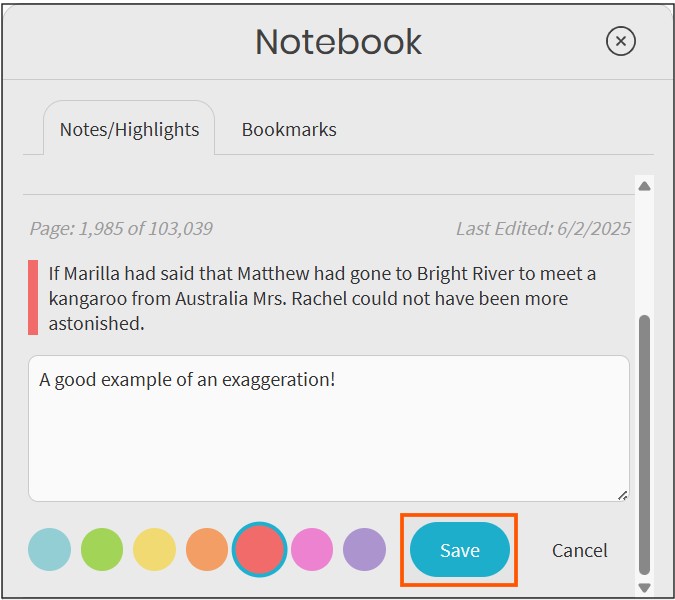Click the highlighted Marilla passage text
Image resolution: width=675 pixels, height=600 pixels.
point(322,298)
